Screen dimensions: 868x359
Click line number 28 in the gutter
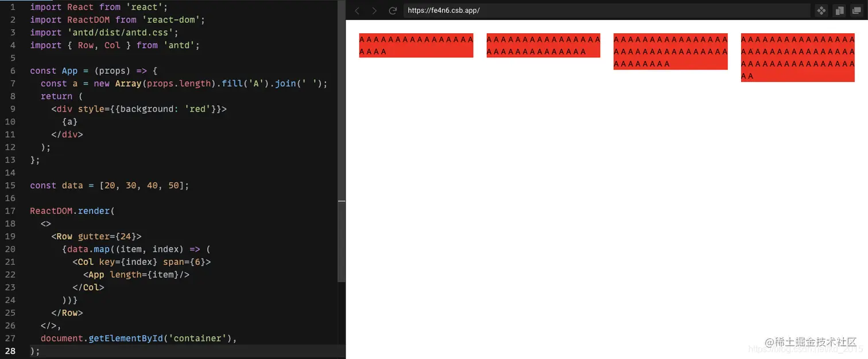[x=10, y=351]
